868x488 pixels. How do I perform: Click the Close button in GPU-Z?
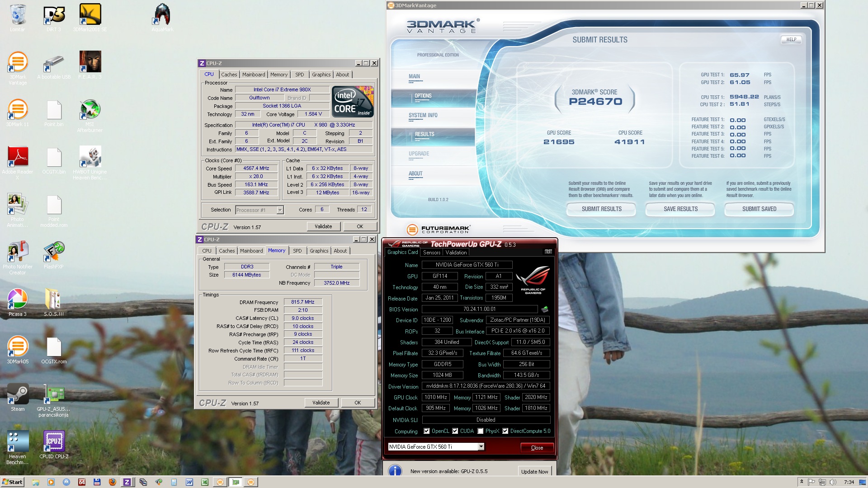(x=537, y=447)
